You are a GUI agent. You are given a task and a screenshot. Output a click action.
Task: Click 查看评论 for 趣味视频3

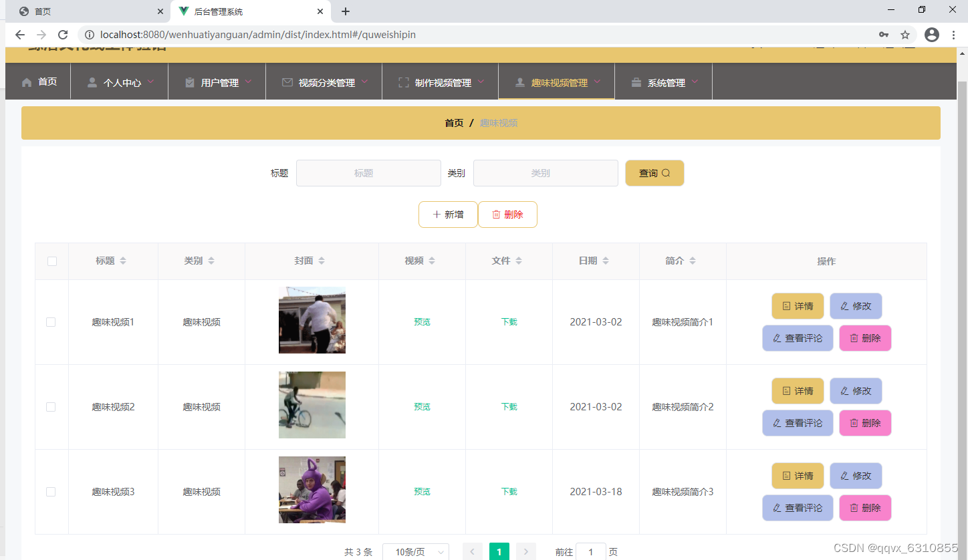click(798, 508)
